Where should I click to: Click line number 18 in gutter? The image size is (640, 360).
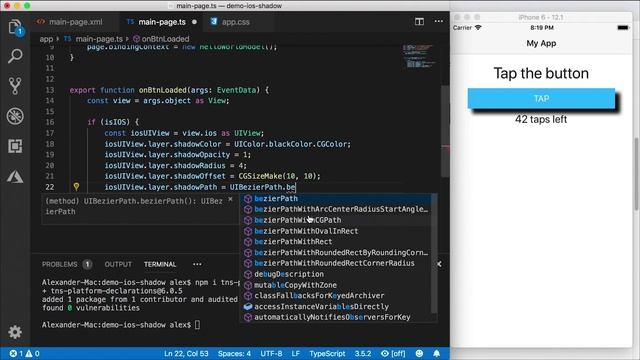(49, 144)
